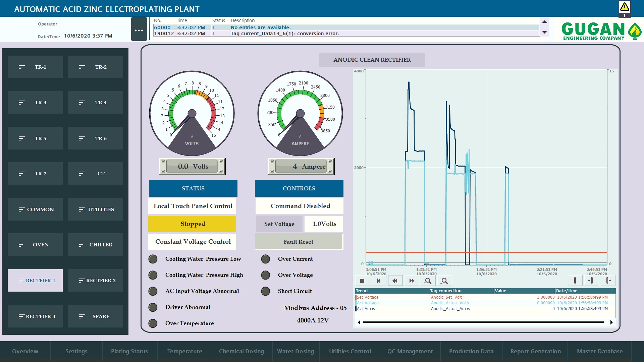Open TR-7 screen
The width and height of the screenshot is (644, 362).
pyautogui.click(x=35, y=174)
